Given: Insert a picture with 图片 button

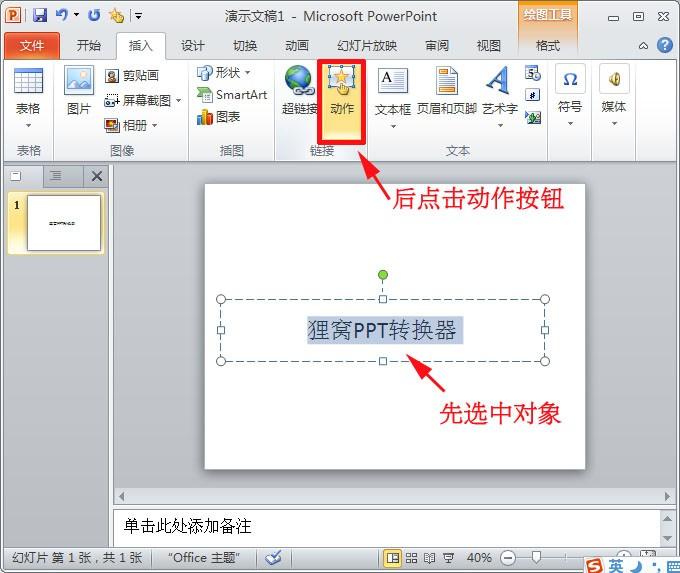Looking at the screenshot, I should (x=79, y=91).
